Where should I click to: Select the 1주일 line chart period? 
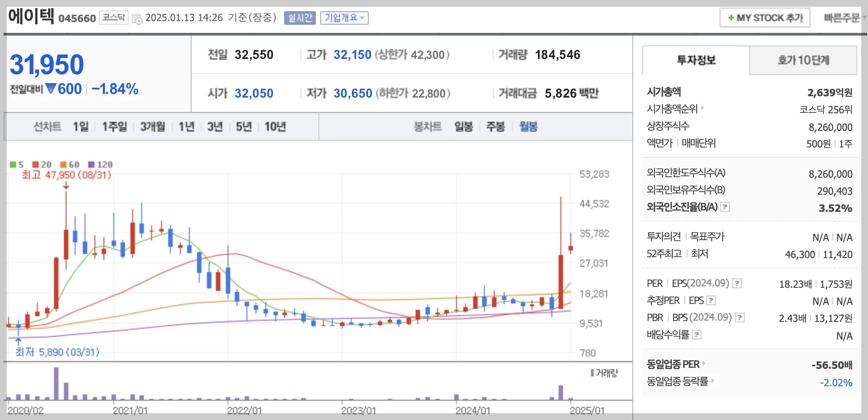click(114, 127)
